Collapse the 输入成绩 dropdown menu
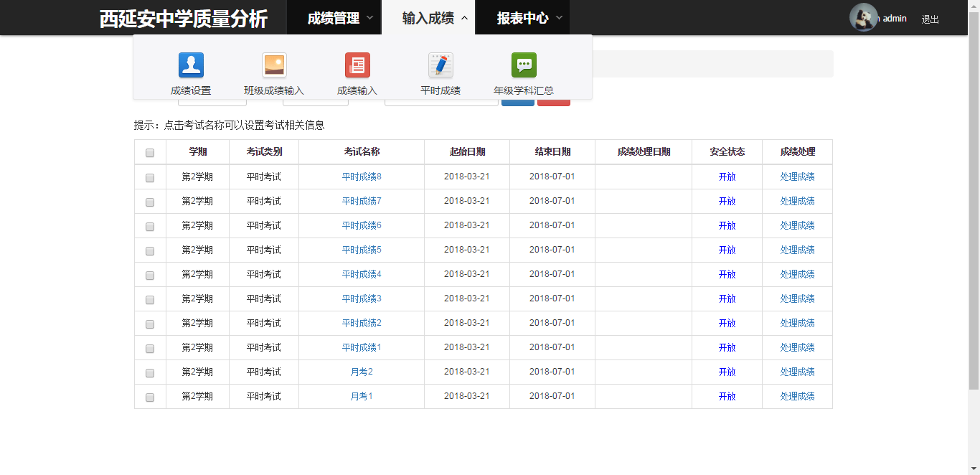The image size is (980, 475). (435, 18)
